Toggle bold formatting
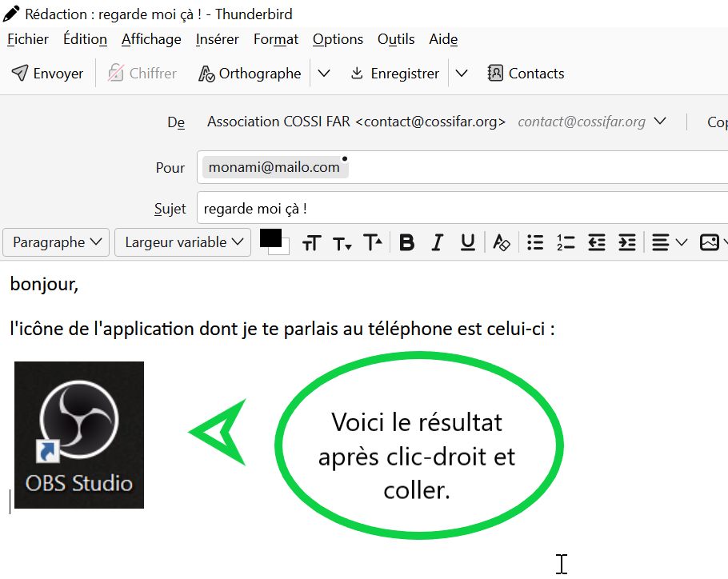Viewport: 728px width, 579px height. point(407,243)
